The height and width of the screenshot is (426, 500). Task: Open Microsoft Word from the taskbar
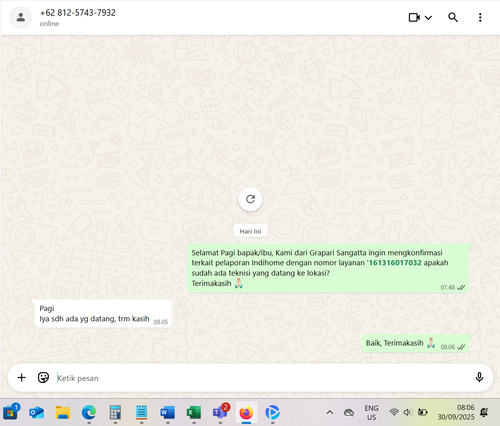coord(168,413)
